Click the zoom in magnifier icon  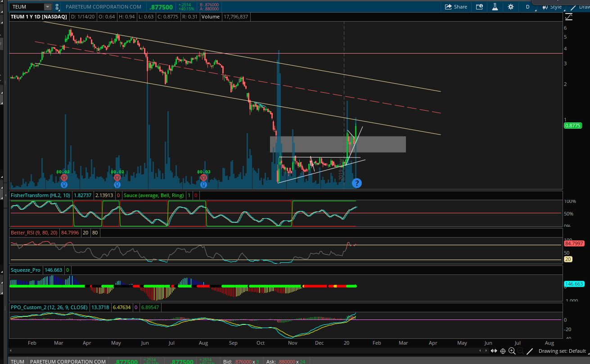pos(512,351)
